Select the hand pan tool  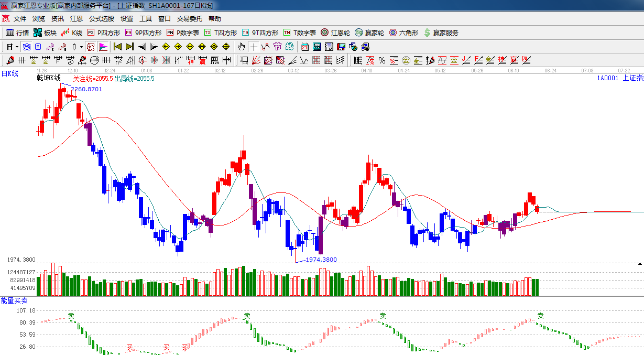(x=241, y=47)
